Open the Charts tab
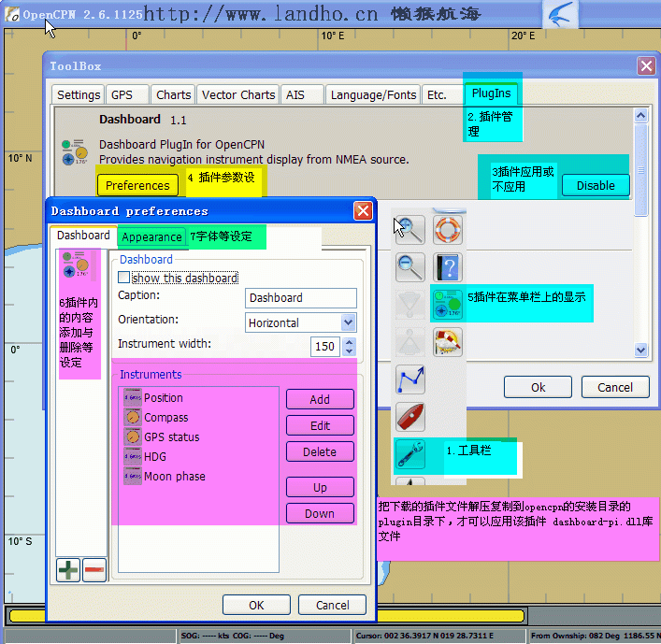This screenshot has width=661, height=644. point(173,94)
